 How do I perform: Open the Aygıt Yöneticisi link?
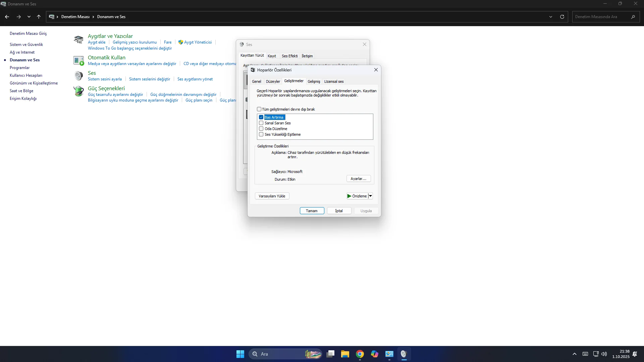tap(198, 42)
